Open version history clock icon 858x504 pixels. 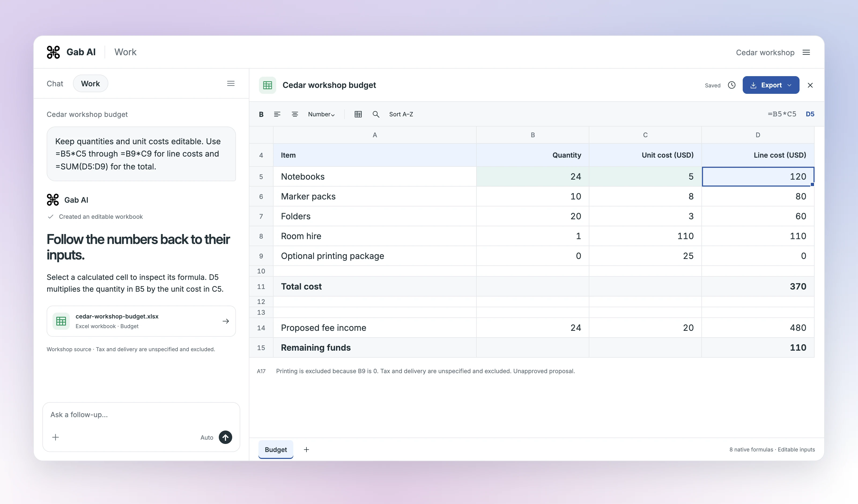coord(732,85)
